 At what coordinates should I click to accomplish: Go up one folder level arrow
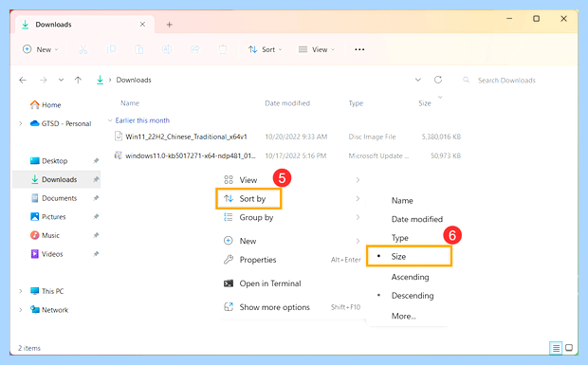click(x=78, y=80)
